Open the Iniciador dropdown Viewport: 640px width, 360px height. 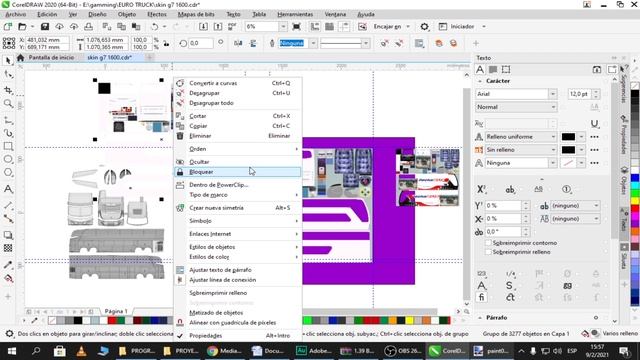tap(484, 27)
